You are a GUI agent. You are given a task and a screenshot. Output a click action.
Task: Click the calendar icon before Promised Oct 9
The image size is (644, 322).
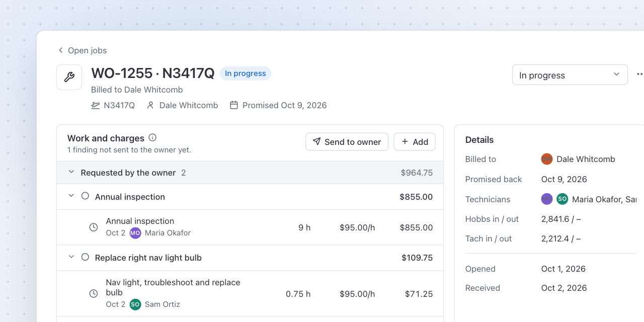coord(234,105)
